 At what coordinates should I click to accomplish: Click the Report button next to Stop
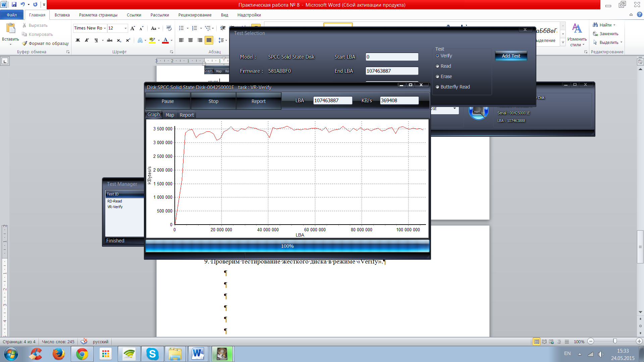click(x=259, y=101)
